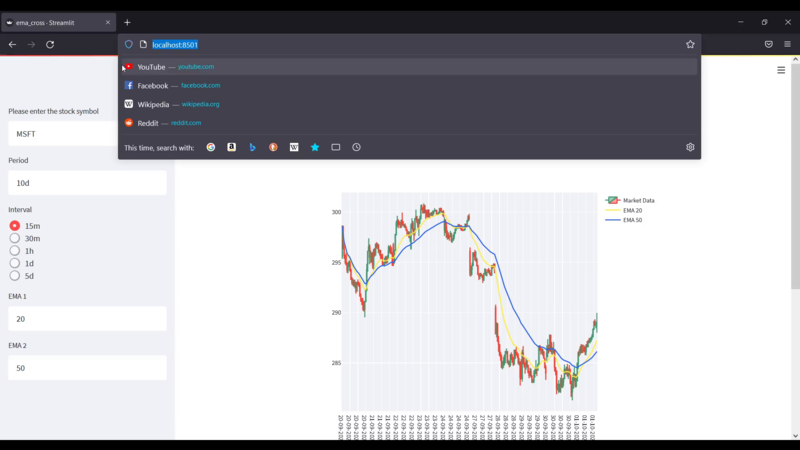Search with Wikipedia engine icon
800x450 pixels.
pos(294,147)
